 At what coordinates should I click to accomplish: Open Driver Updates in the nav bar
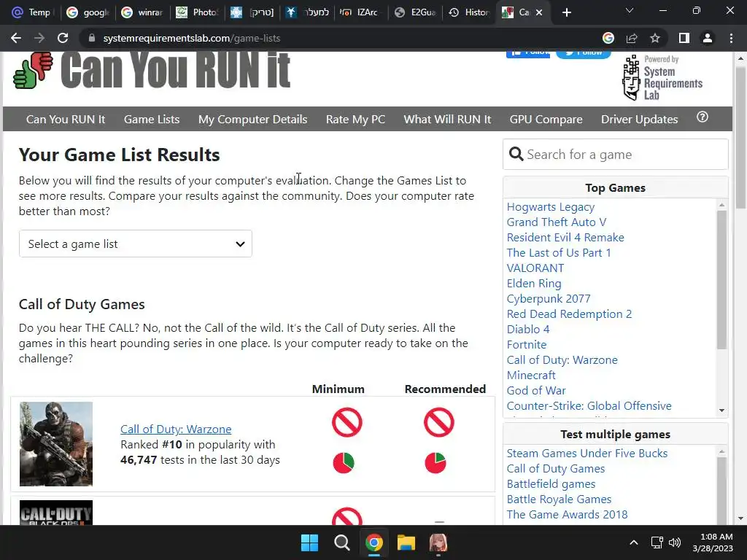click(639, 119)
